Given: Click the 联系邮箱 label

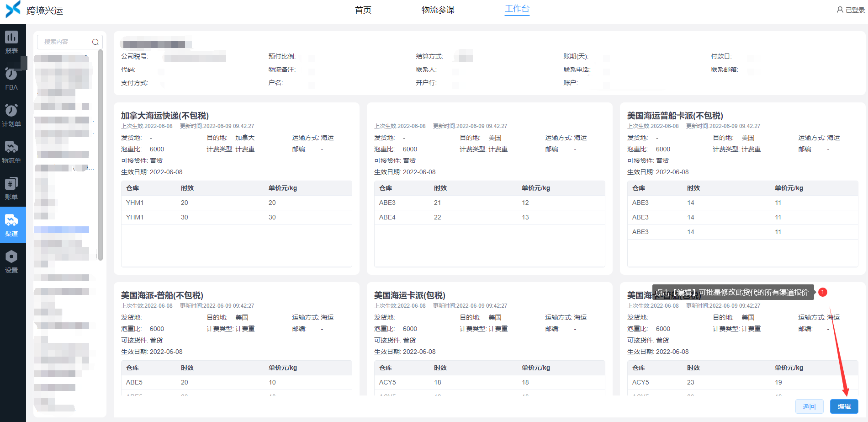Looking at the screenshot, I should point(725,69).
